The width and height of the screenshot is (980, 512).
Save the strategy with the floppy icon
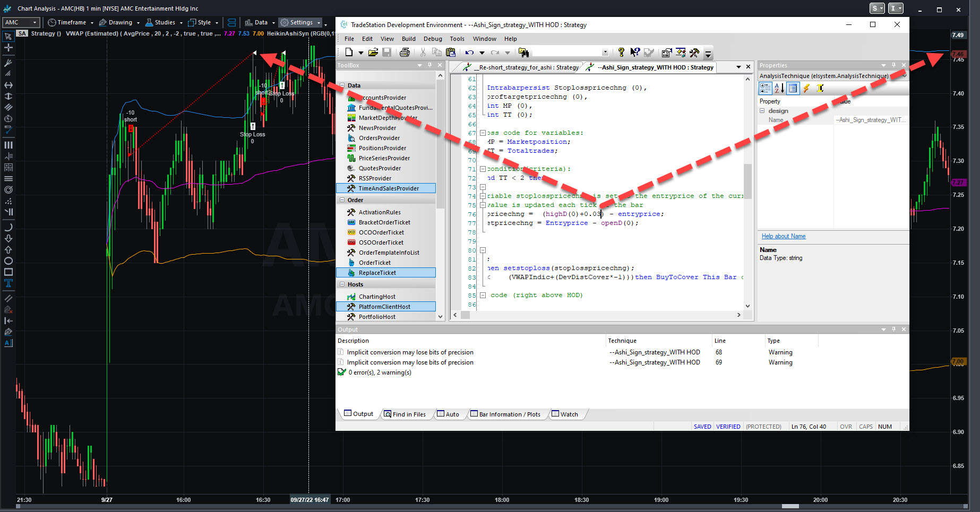point(387,52)
